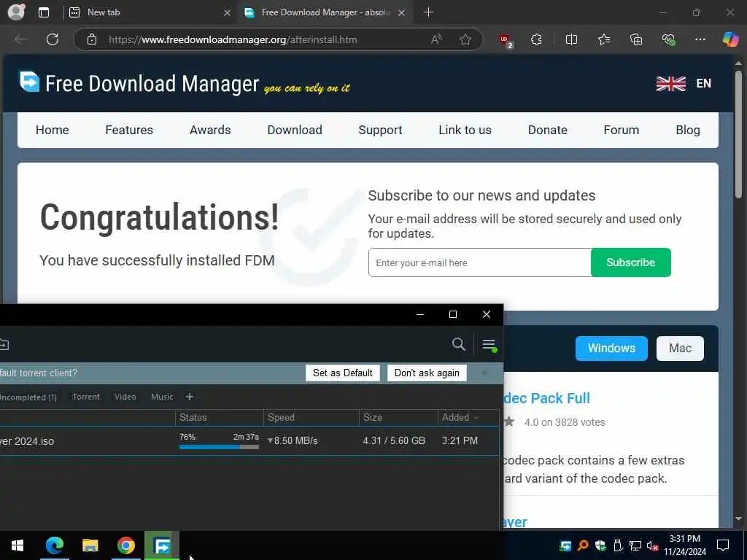Toggle split screen view in Edge
This screenshot has width=747, height=560.
click(571, 39)
